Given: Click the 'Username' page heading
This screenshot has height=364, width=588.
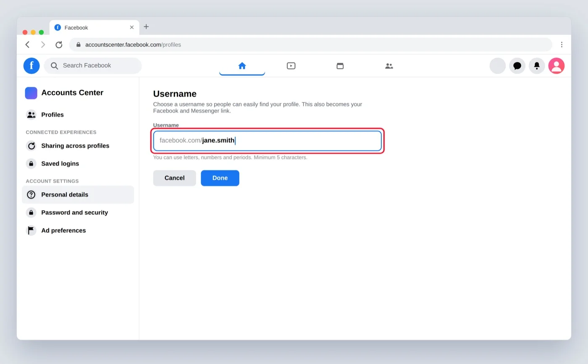Looking at the screenshot, I should pos(175,94).
